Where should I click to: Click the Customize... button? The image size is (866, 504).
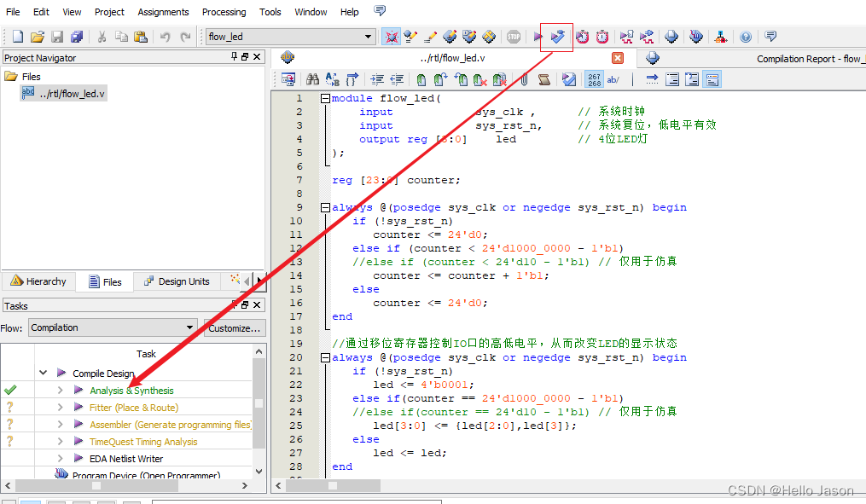pyautogui.click(x=235, y=327)
